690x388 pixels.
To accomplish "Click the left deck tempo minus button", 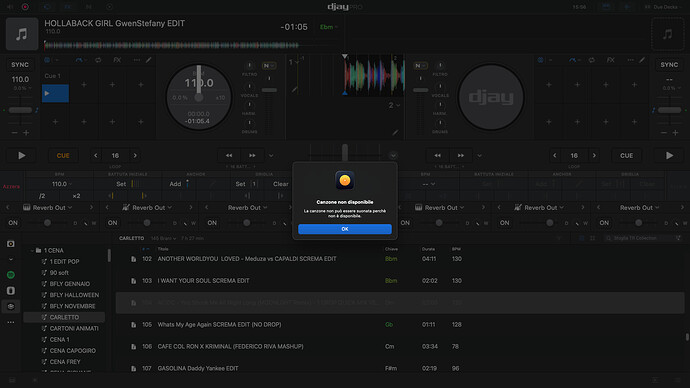I will (15, 132).
